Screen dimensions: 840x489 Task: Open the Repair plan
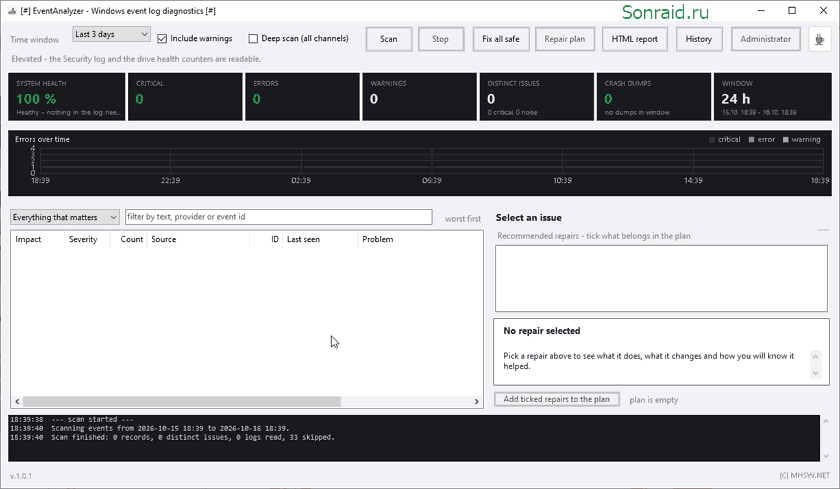pos(565,39)
